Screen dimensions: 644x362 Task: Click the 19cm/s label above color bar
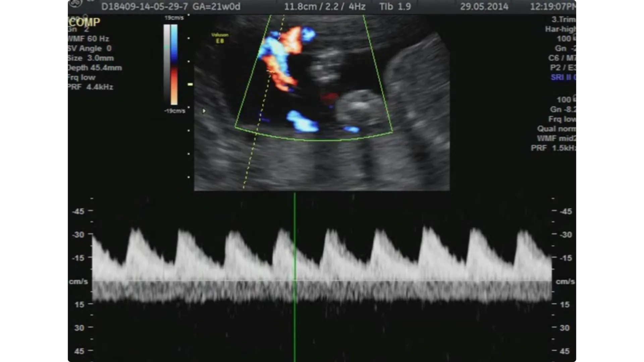tap(174, 18)
